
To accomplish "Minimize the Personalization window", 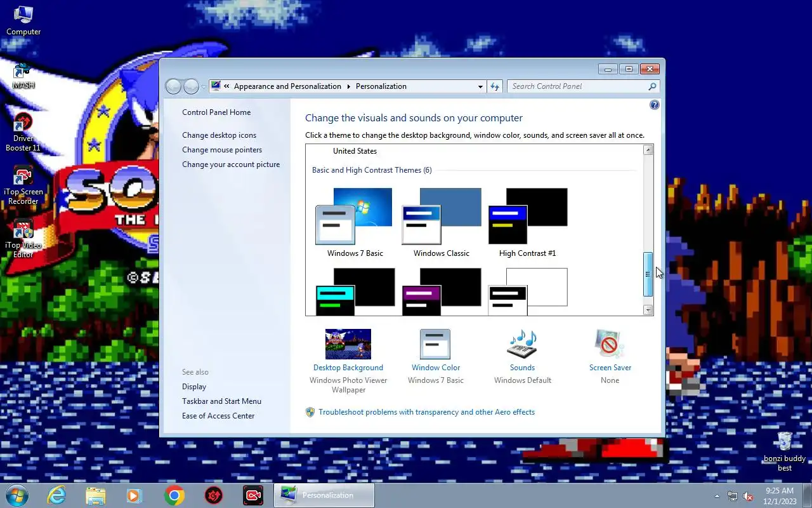I will click(608, 69).
